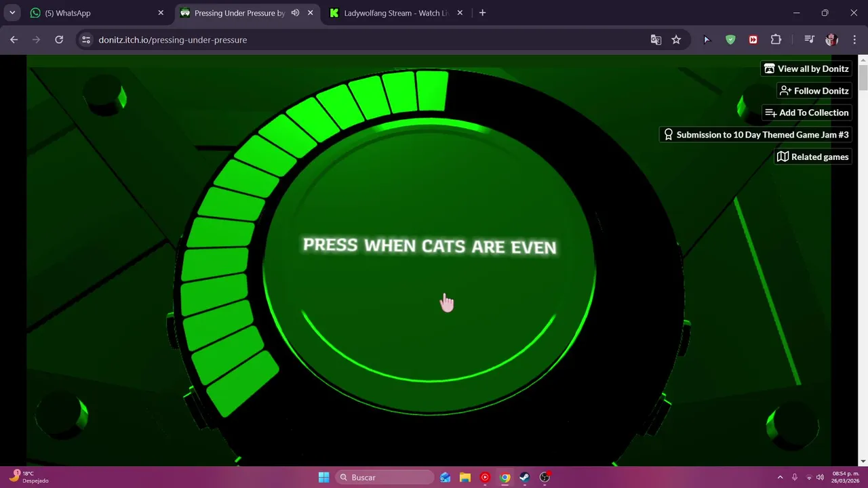Open the red fast-forward extension
Image resolution: width=868 pixels, height=488 pixels.
[753, 40]
